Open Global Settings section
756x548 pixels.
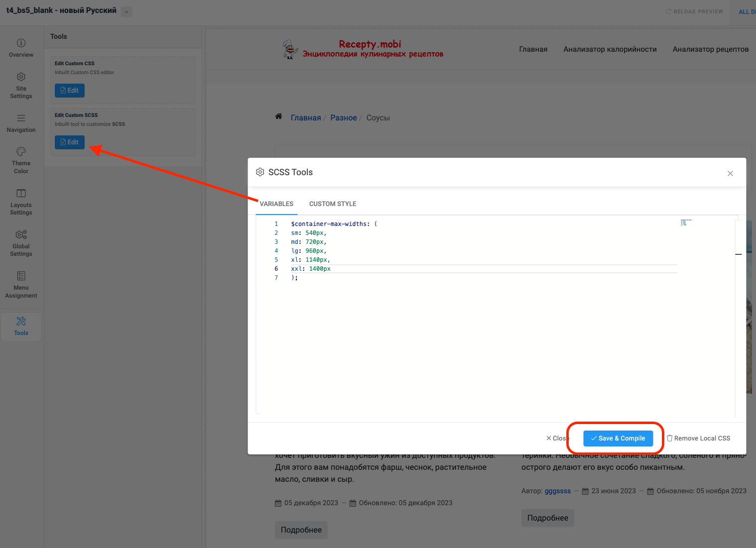(21, 242)
